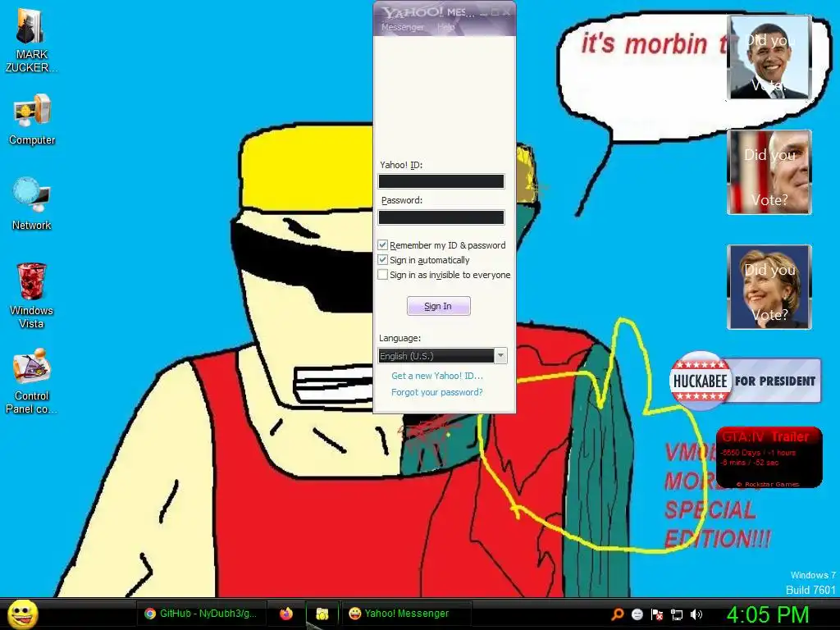Uncheck Sign in automatically
The width and height of the screenshot is (840, 630).
click(382, 260)
